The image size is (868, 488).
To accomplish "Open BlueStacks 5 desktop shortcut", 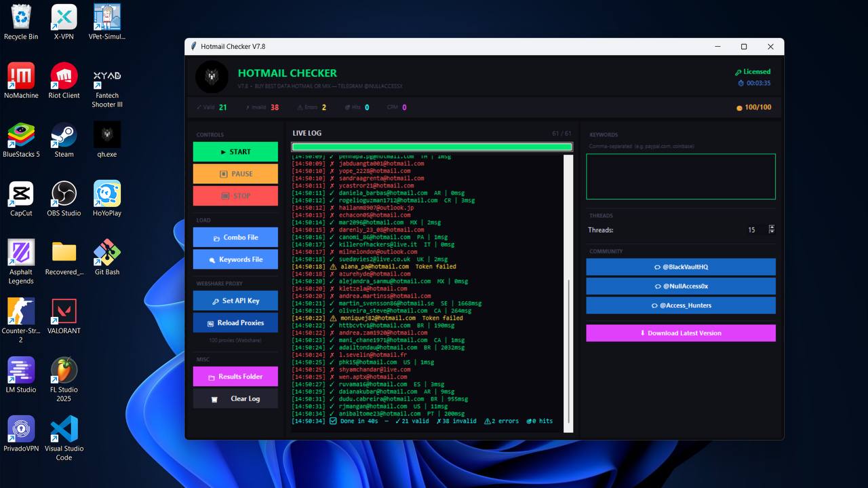I will pyautogui.click(x=21, y=140).
